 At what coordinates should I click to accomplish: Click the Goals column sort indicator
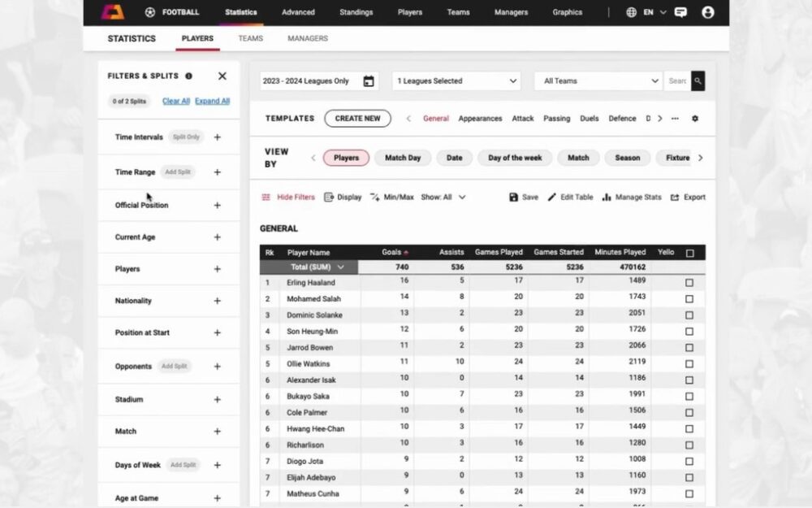(405, 253)
